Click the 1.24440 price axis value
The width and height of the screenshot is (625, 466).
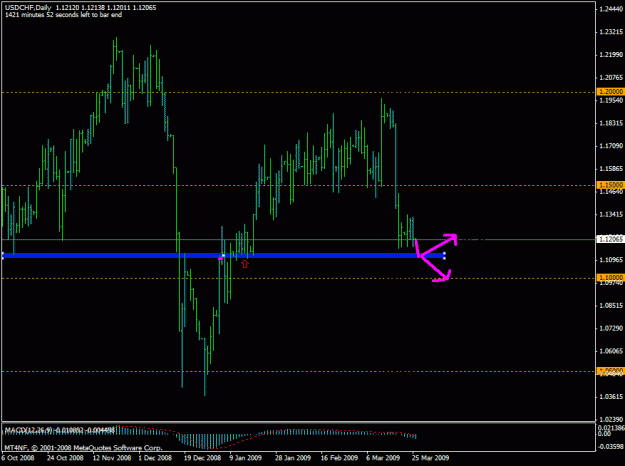coord(611,9)
